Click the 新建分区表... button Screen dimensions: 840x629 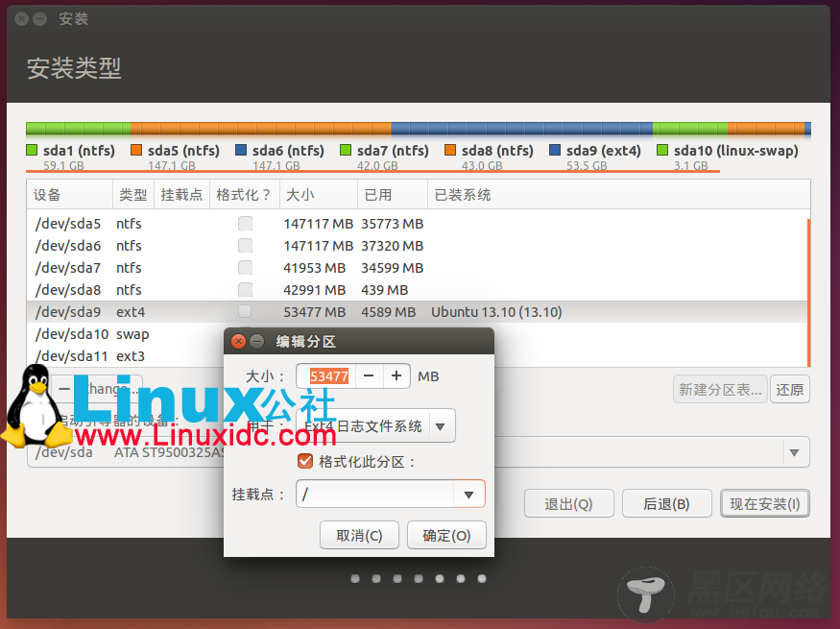720,390
